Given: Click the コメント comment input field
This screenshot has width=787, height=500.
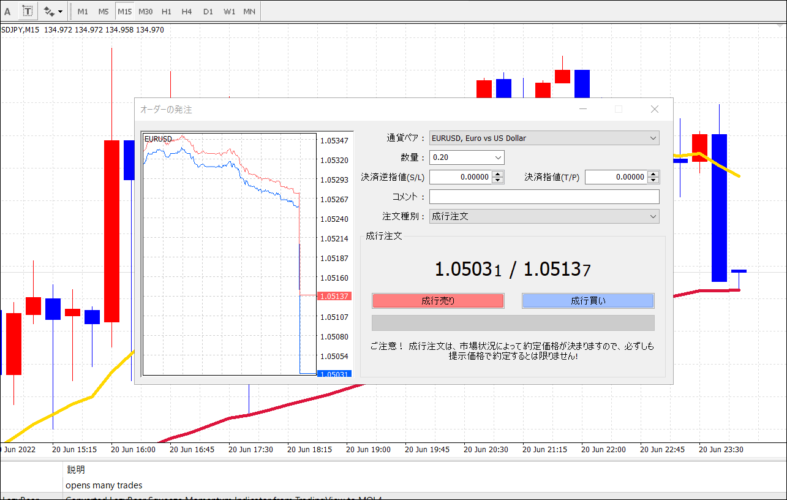Looking at the screenshot, I should [x=544, y=196].
